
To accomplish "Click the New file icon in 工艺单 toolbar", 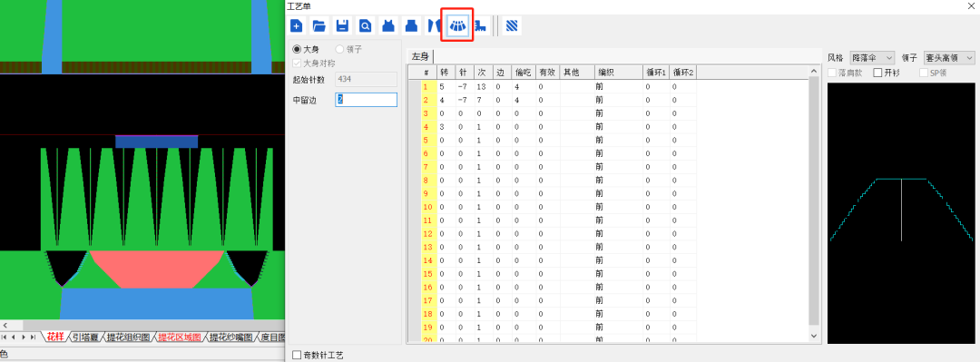I will coord(296,25).
